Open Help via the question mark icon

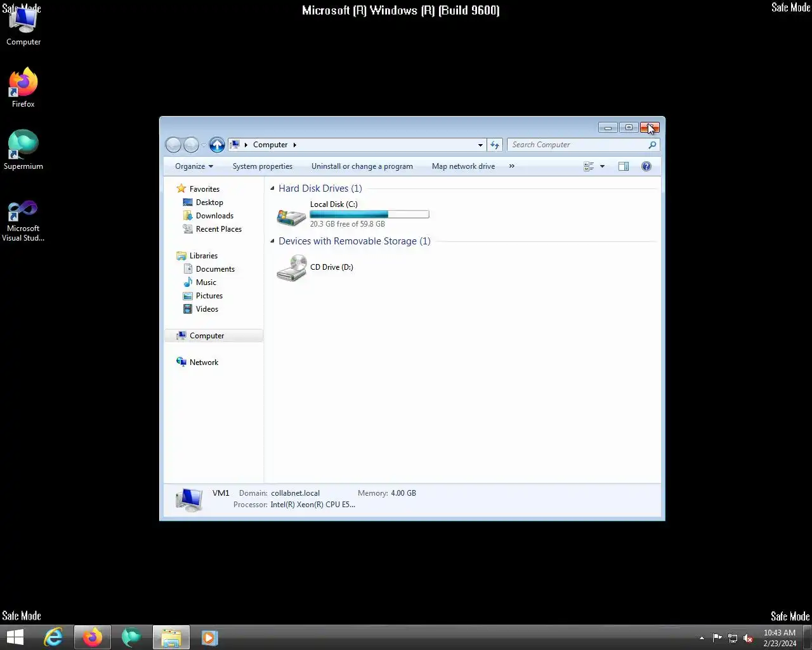coord(646,166)
